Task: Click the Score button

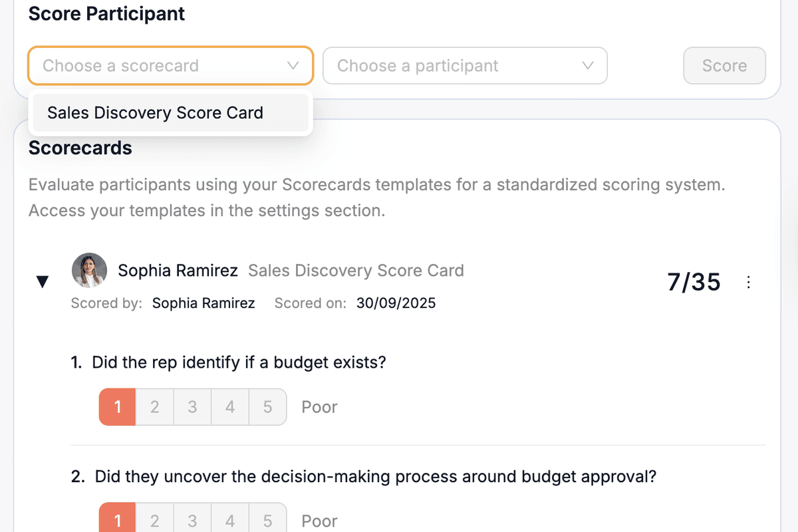Action: (x=724, y=65)
